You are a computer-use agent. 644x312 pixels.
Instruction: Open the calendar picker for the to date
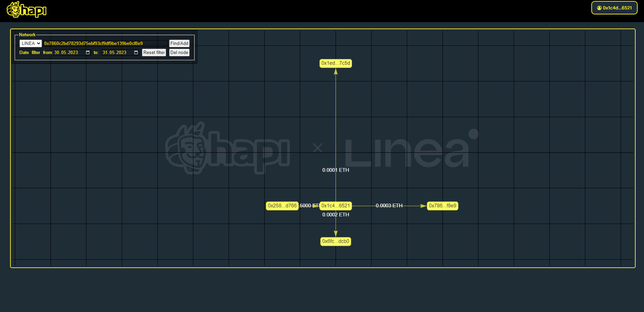pyautogui.click(x=136, y=53)
